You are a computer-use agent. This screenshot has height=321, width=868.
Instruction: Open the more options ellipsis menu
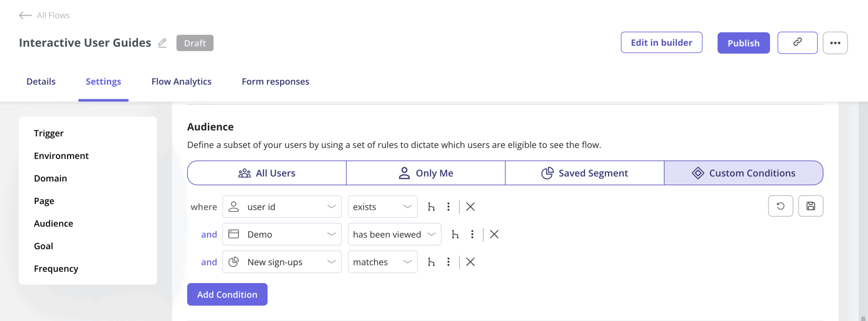pyautogui.click(x=835, y=43)
